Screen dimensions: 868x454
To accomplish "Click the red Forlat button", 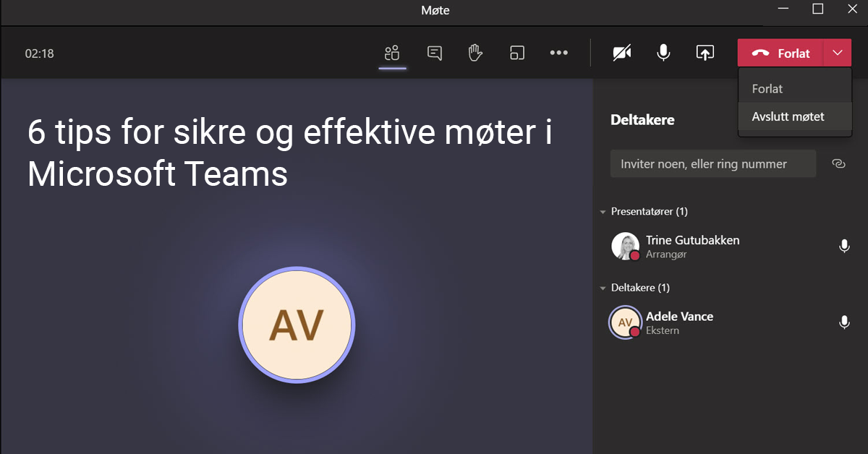I will 785,52.
